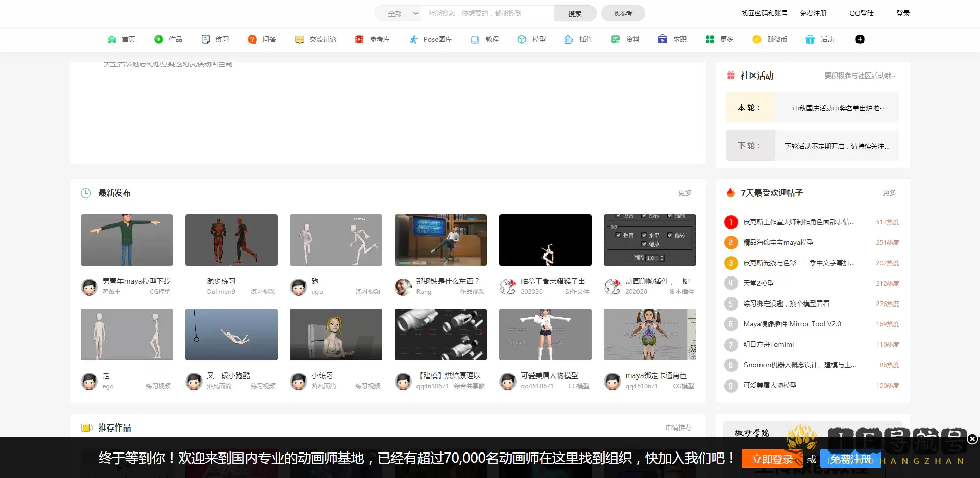
Task: Click the gift box activity icon
Action: pos(810,39)
